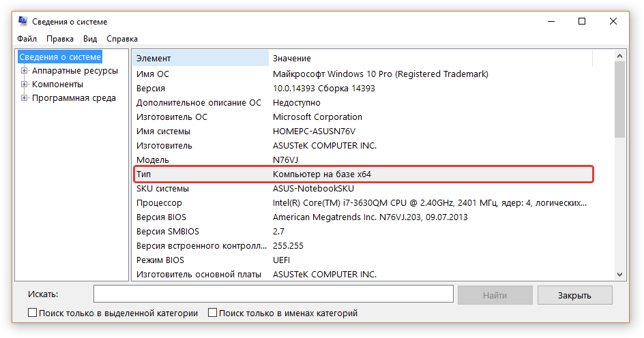The width and height of the screenshot is (644, 338).
Task: Select the highlighted Тип row
Action: coord(364,174)
